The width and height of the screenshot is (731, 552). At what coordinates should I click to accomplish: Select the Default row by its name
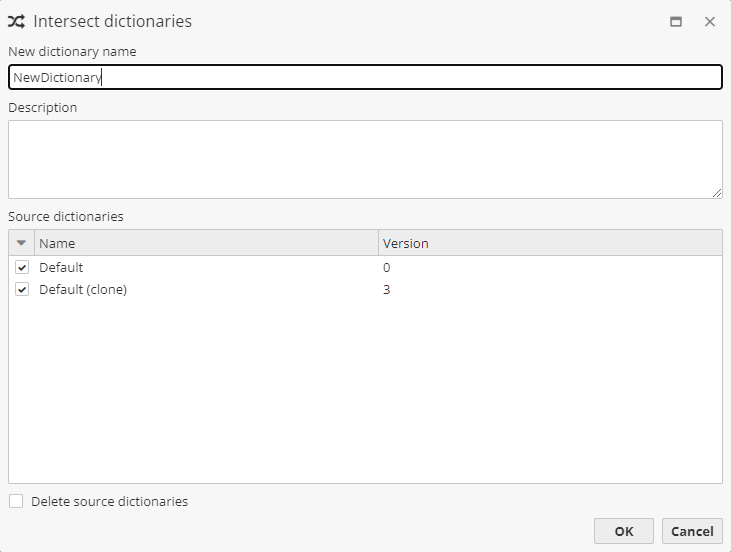pos(61,268)
